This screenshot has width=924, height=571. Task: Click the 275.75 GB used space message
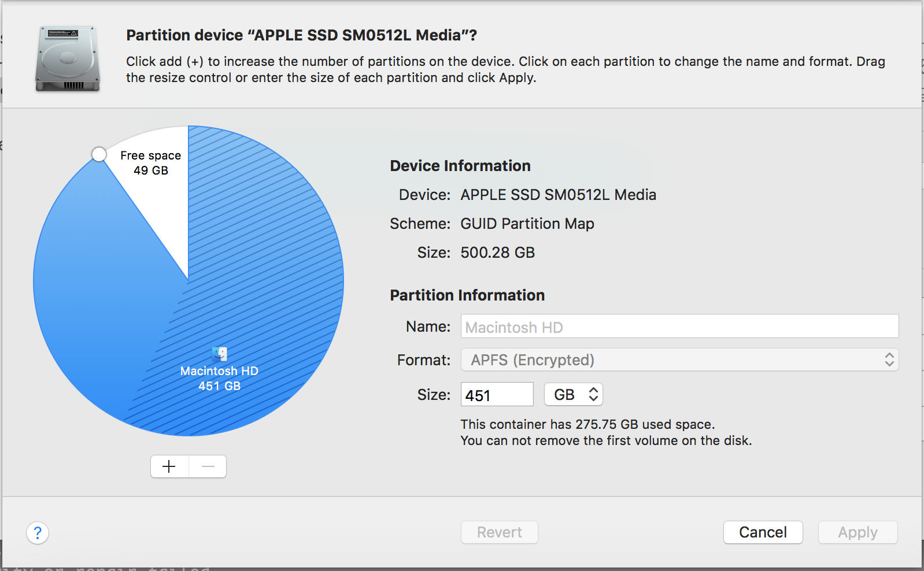tap(587, 424)
